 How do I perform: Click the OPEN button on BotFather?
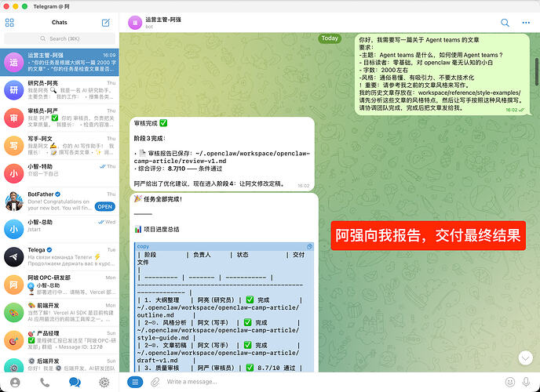pyautogui.click(x=104, y=206)
